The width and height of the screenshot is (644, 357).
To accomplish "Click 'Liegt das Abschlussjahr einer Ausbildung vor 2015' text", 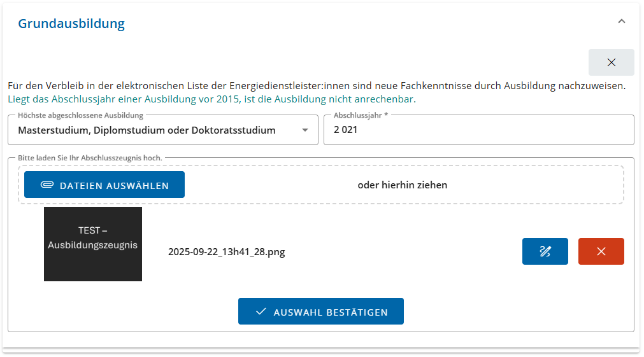I will click(124, 99).
